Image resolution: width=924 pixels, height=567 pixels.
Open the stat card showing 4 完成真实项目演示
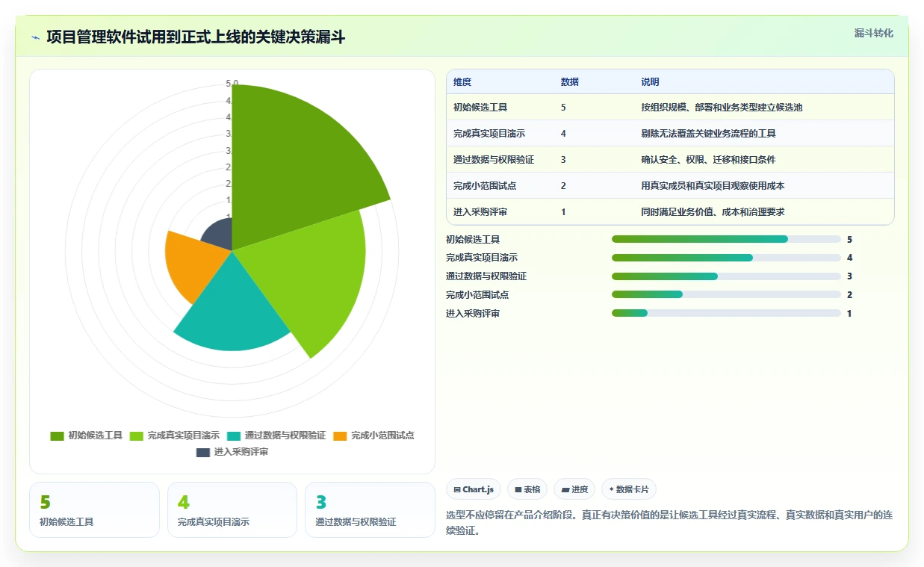point(232,509)
